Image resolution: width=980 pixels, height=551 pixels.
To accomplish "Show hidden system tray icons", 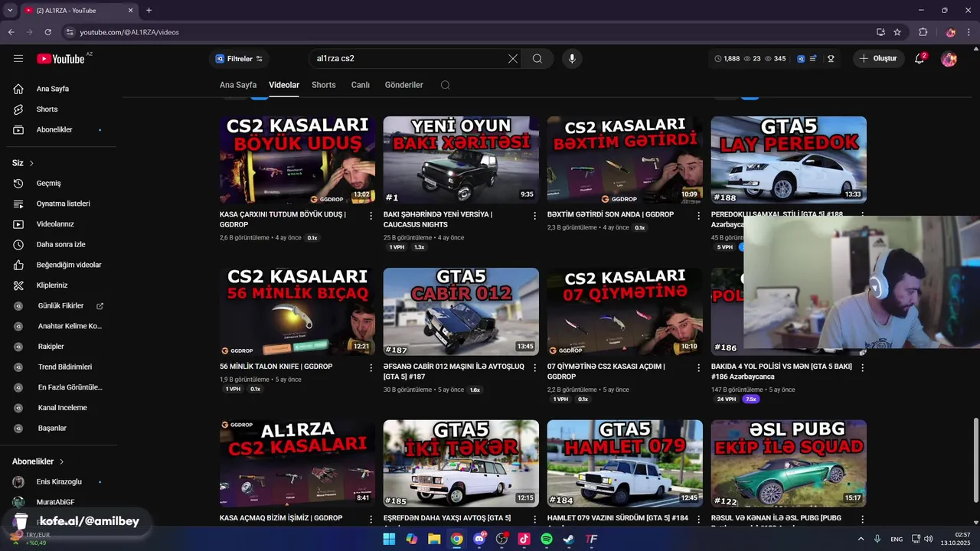I will (x=861, y=539).
